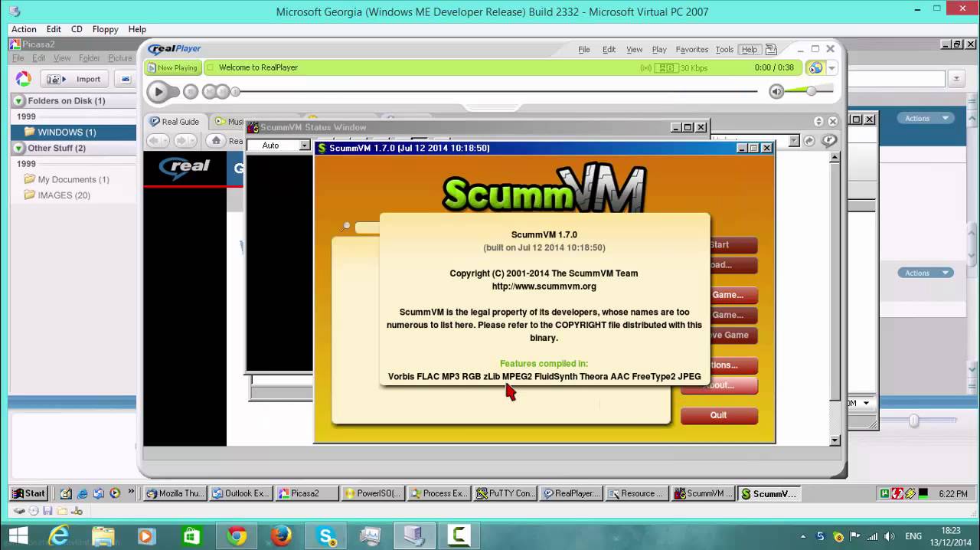Click the RealPlayer Stop button
Screen dimensions: 980x550
(x=191, y=92)
